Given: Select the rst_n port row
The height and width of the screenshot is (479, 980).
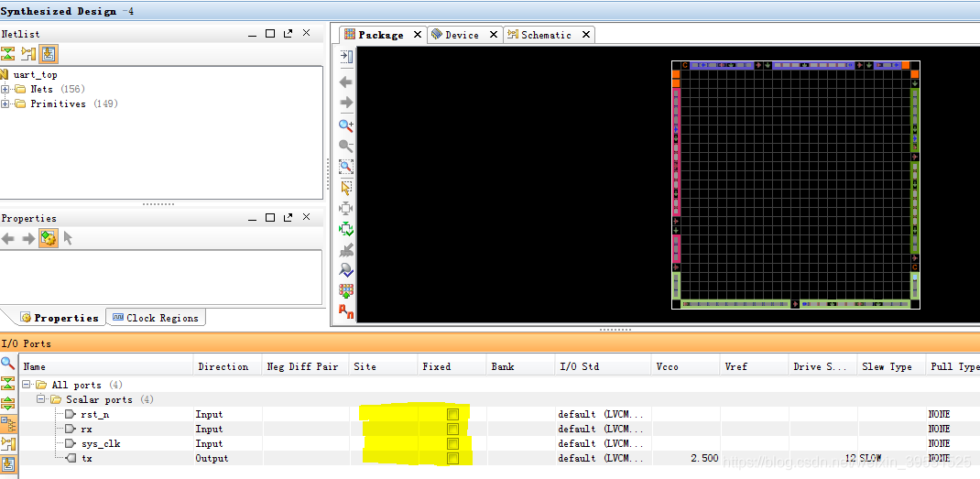Looking at the screenshot, I should click(499, 414).
